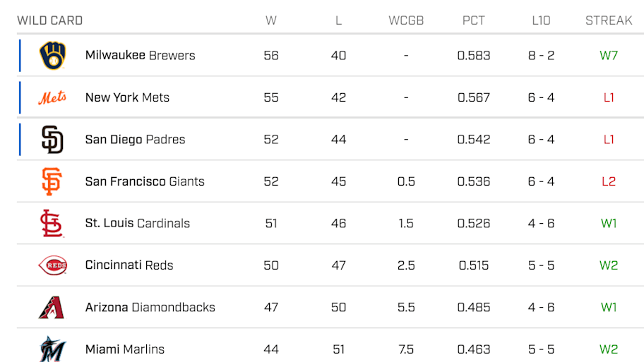Sort by the STREAK column header
This screenshot has width=644, height=362.
click(x=609, y=20)
